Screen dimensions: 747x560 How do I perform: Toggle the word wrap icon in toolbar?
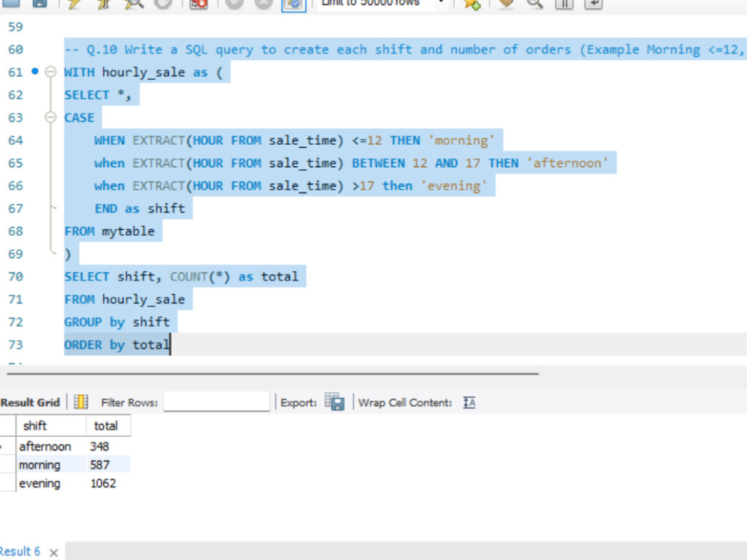[594, 3]
